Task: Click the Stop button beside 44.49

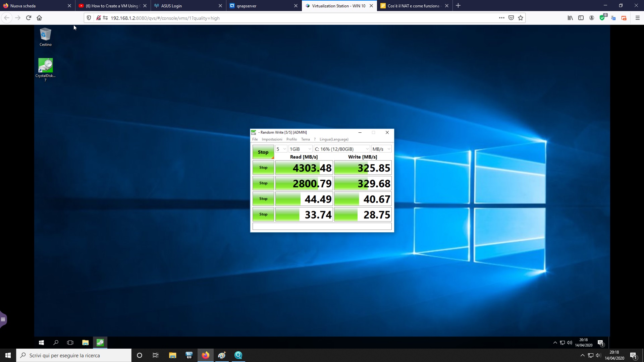Action: coord(263,199)
